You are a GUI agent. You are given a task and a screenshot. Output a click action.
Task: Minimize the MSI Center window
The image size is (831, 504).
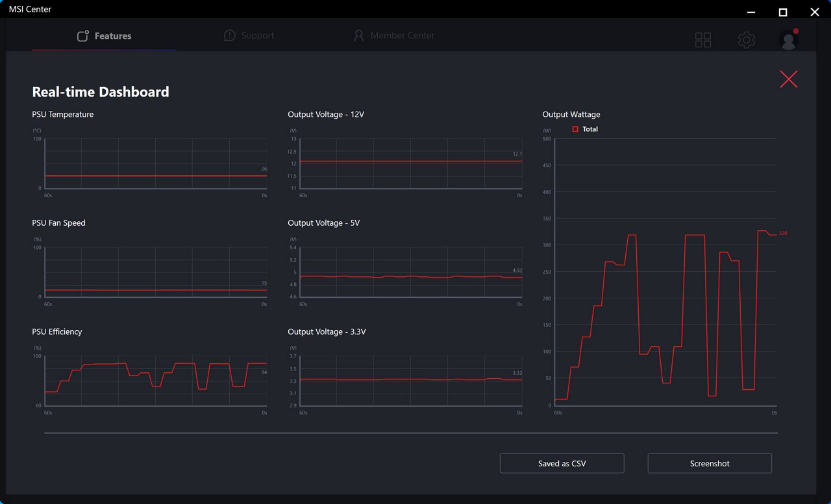tap(751, 12)
